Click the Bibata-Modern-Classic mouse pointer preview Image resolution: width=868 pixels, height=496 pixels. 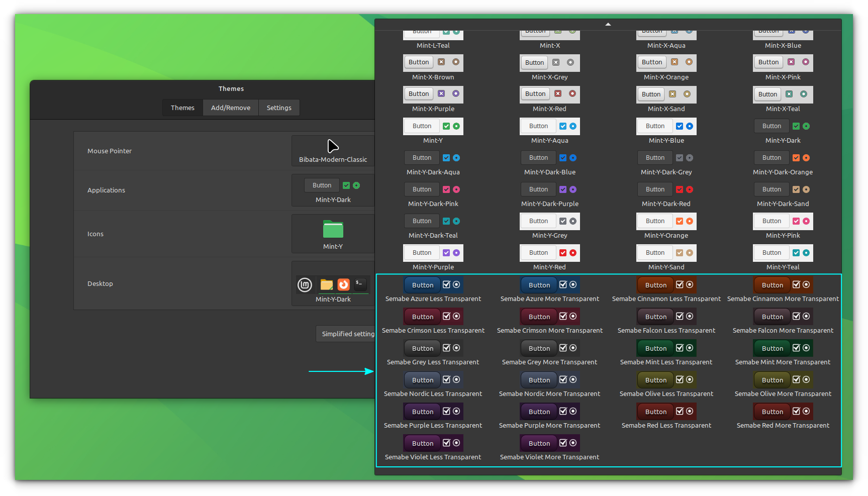pos(332,151)
